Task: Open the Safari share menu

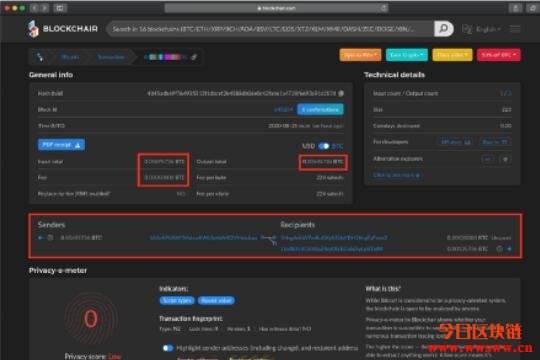Action: (x=515, y=8)
